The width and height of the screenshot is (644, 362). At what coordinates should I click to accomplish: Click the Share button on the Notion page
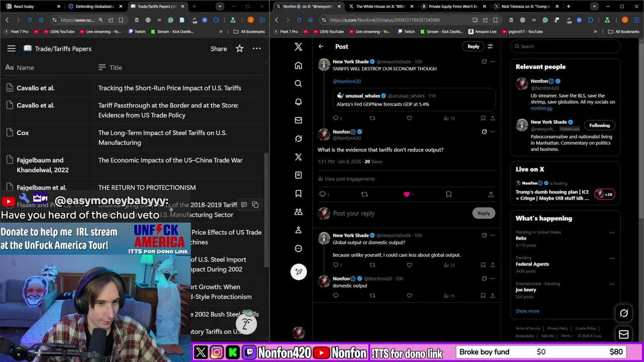point(218,49)
